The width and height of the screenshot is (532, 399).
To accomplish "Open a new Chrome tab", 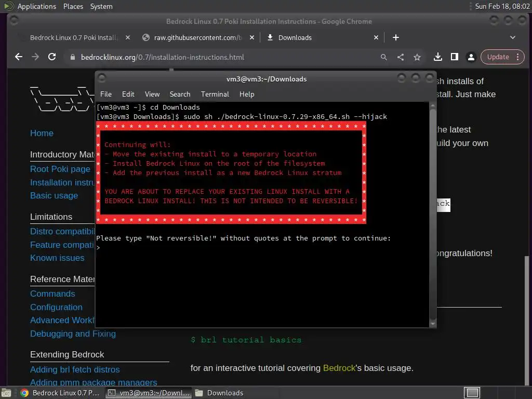I will coord(395,37).
